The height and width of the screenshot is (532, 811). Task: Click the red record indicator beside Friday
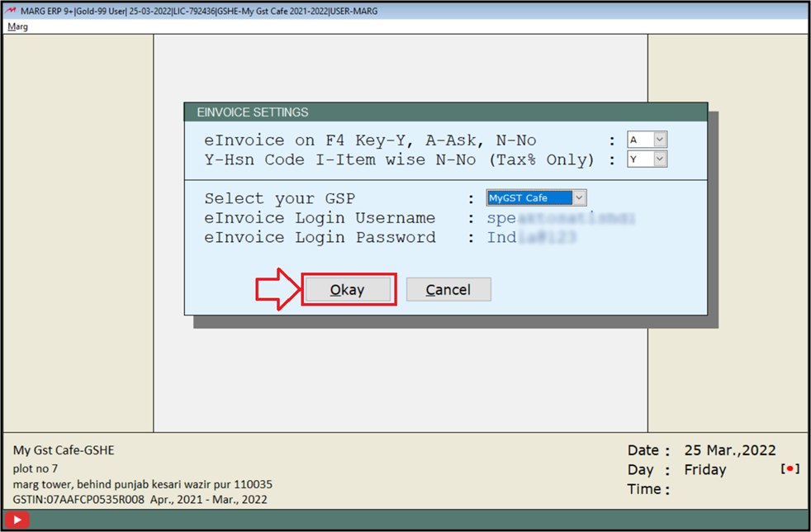coord(790,468)
